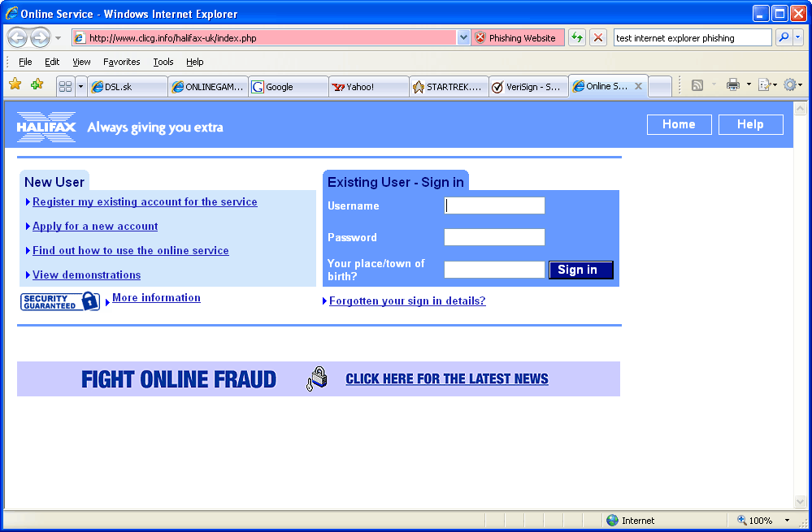Click the Help button on Halifax header
812x532 pixels.
pyautogui.click(x=750, y=124)
